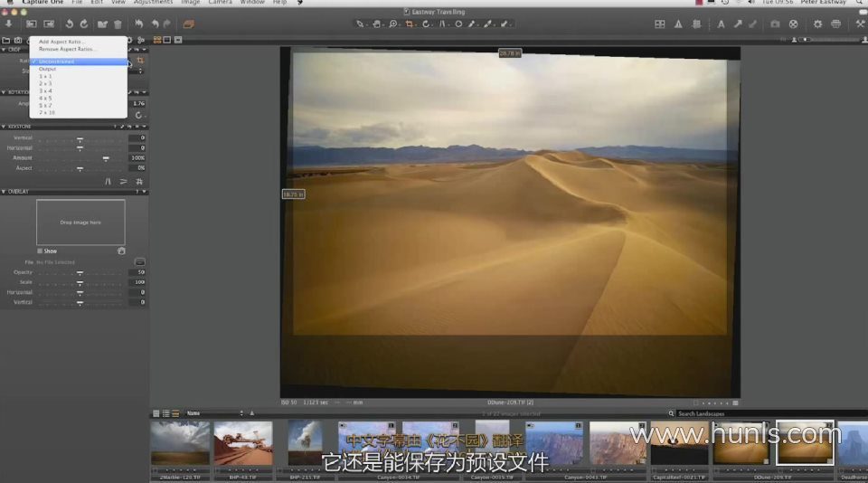This screenshot has width=868, height=483.
Task: Rotate the image left using toolbar icon
Action: 69,24
